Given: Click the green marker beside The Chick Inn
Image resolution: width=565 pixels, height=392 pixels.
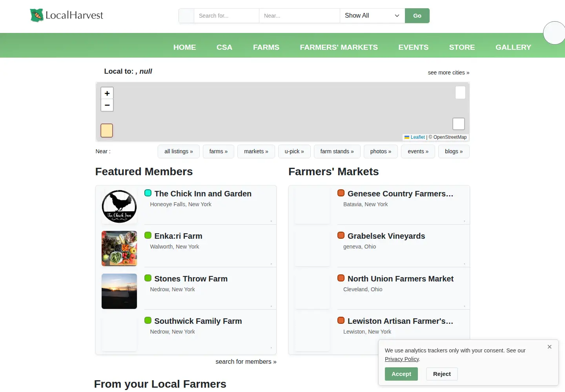Looking at the screenshot, I should coord(148,193).
